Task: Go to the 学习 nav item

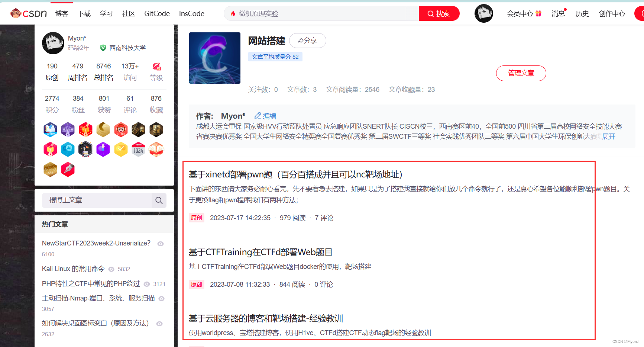Action: [106, 14]
